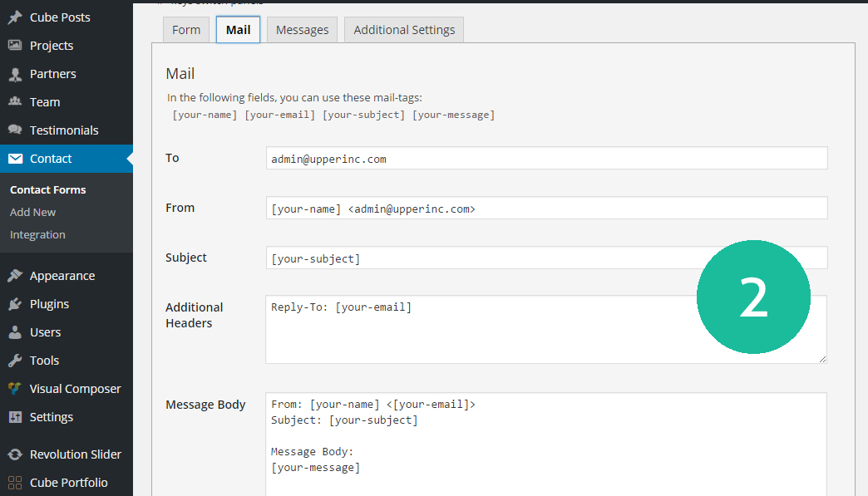Viewport: 868px width, 496px height.
Task: Click the Cube Posts pin icon
Action: coord(15,17)
